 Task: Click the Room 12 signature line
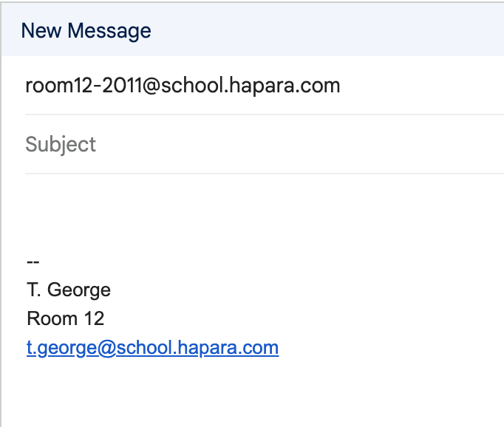(x=66, y=318)
